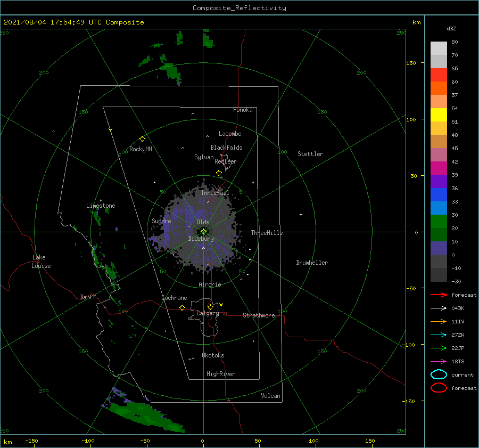Click the Lacombe city label

click(230, 134)
